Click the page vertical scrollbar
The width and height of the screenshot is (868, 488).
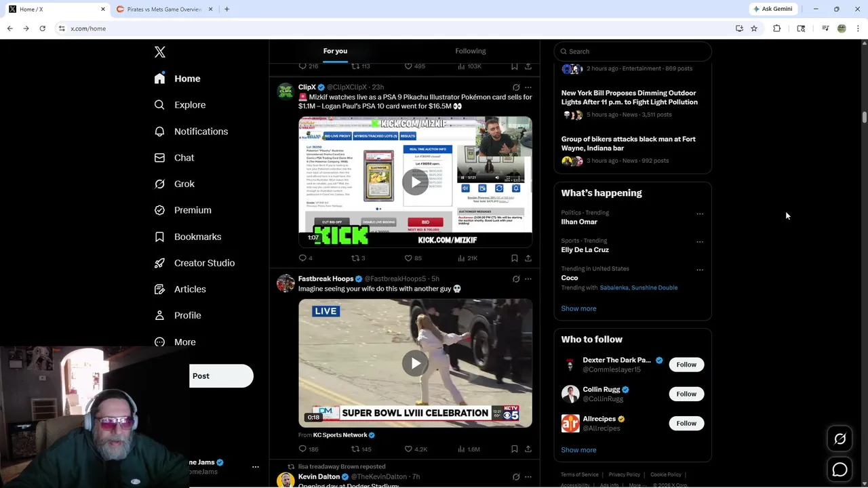[865, 117]
